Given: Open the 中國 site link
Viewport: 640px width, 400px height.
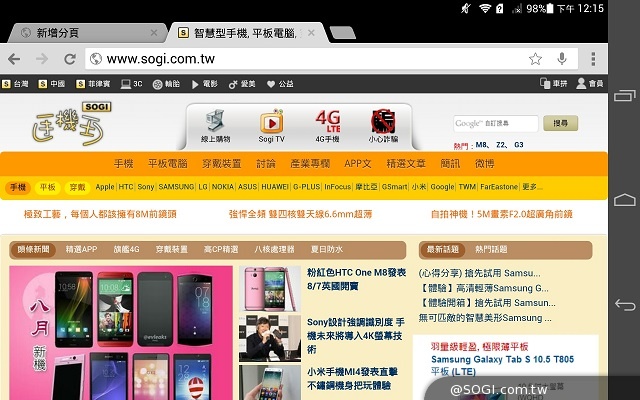Looking at the screenshot, I should 52,84.
